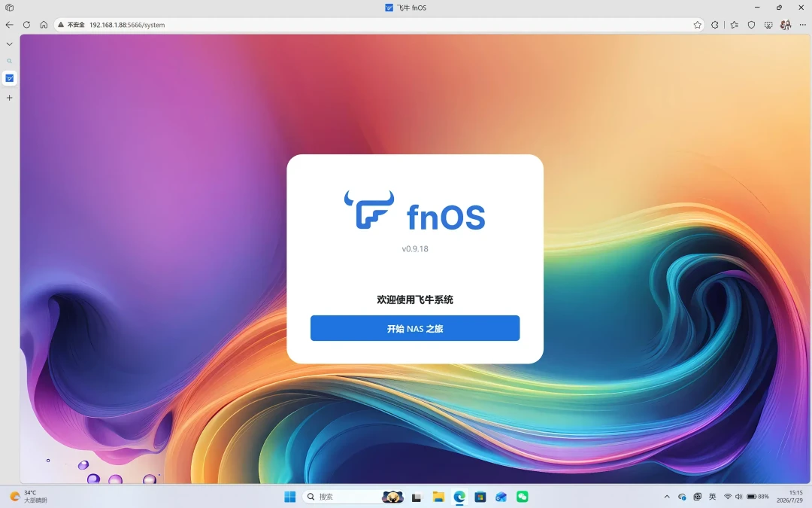Open Task View on the taskbar
Screen dimensions: 812x508
417,497
